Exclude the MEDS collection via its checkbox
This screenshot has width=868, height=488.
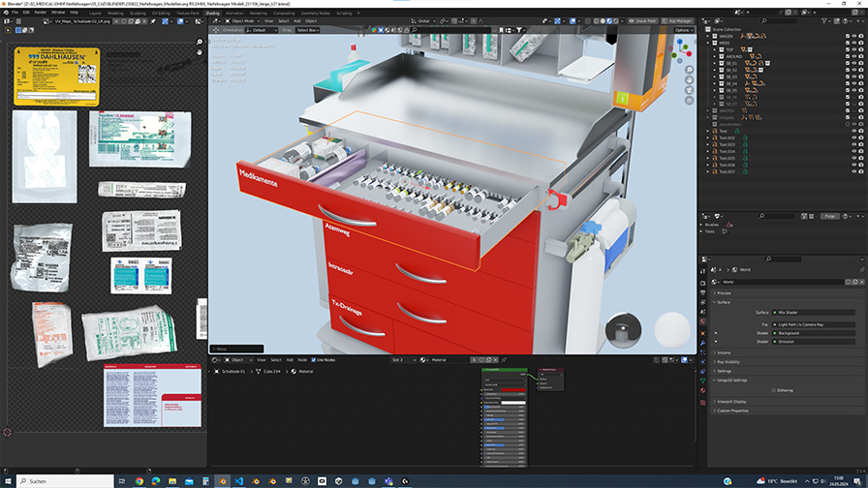846,43
